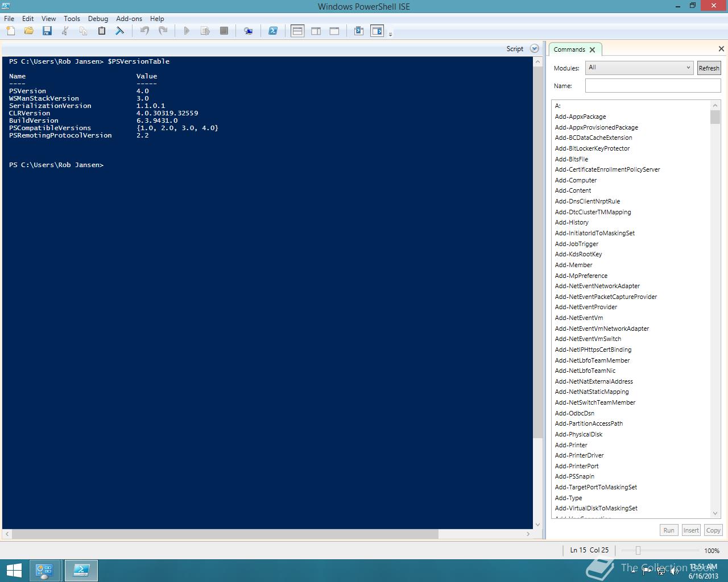Select Add-MpPreference command entry
The width and height of the screenshot is (728, 582).
pos(581,276)
